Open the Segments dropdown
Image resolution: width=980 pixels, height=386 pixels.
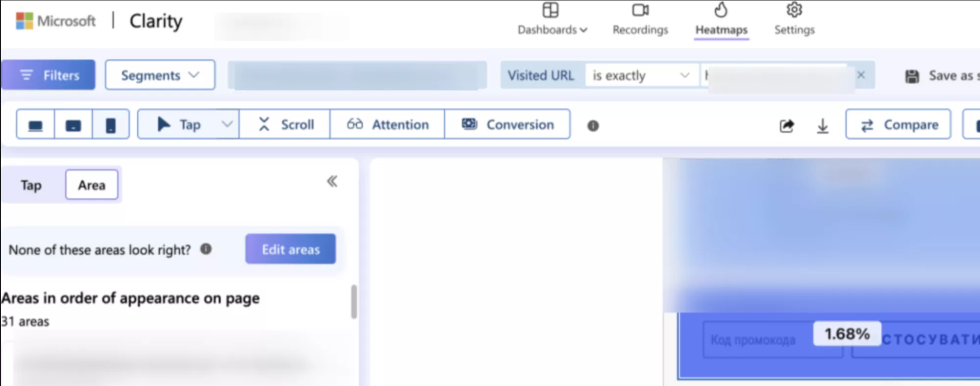[160, 75]
